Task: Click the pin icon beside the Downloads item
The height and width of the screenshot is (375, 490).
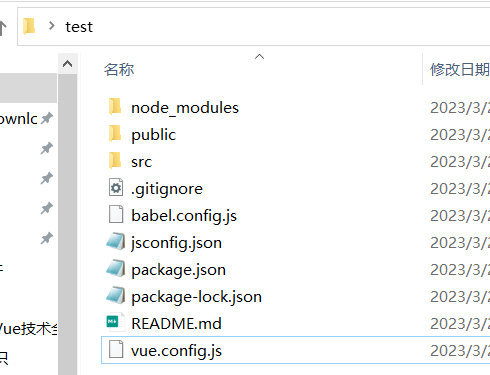Action: (x=47, y=118)
